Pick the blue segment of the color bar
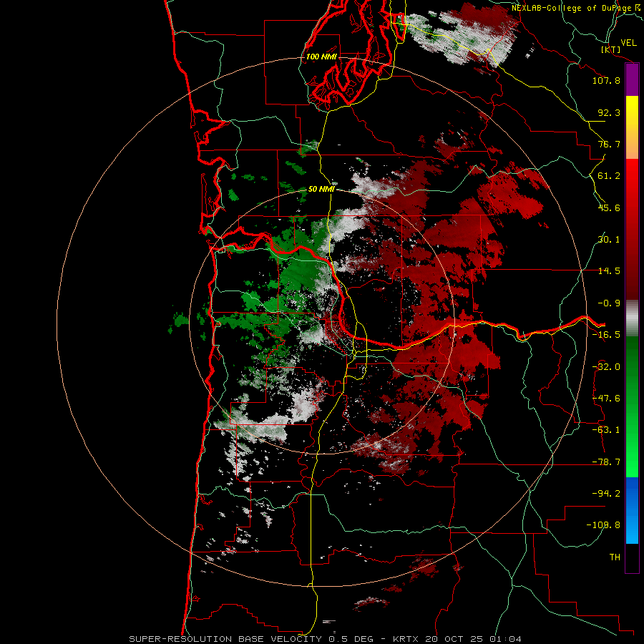644x644 pixels. 632,510
